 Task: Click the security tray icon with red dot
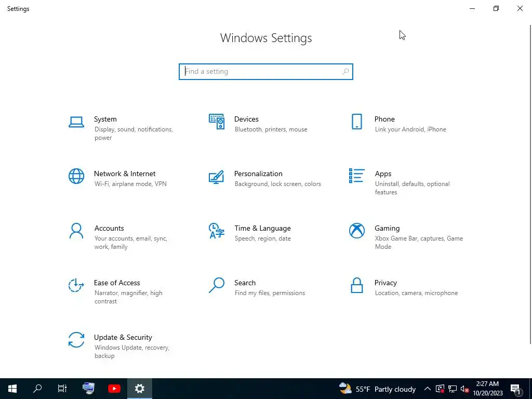(x=440, y=389)
